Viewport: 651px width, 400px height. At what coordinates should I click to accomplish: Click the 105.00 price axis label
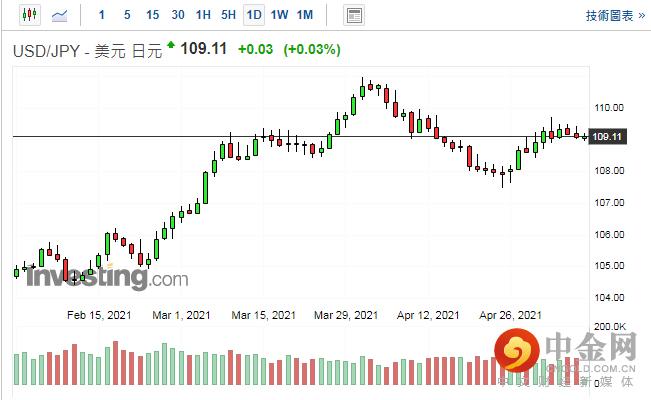tap(609, 265)
